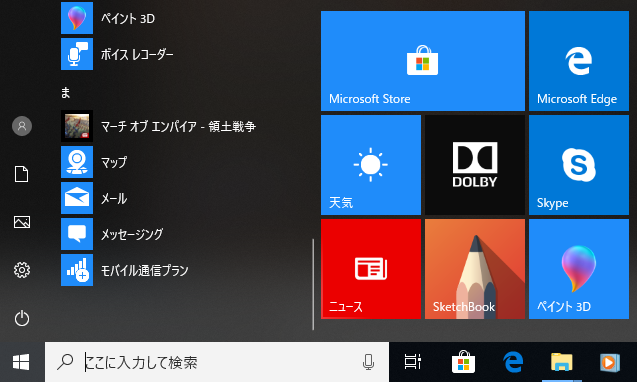Click the microphone icon in search box
The height and width of the screenshot is (382, 637).
click(x=368, y=362)
